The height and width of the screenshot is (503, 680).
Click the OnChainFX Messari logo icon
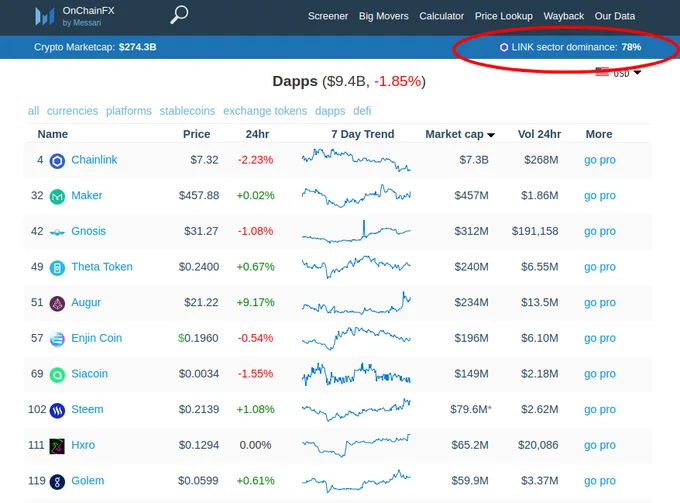tap(45, 17)
